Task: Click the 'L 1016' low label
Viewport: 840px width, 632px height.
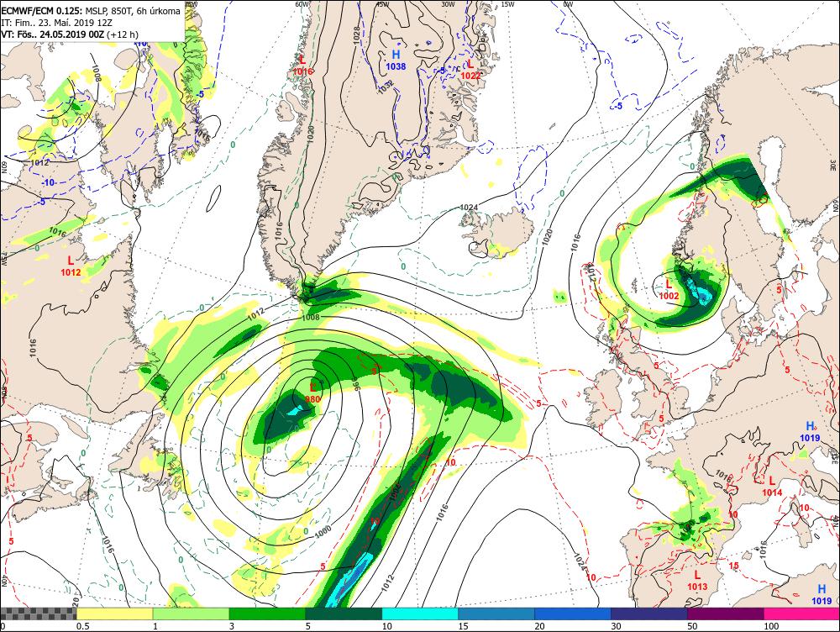Action: coord(302,65)
